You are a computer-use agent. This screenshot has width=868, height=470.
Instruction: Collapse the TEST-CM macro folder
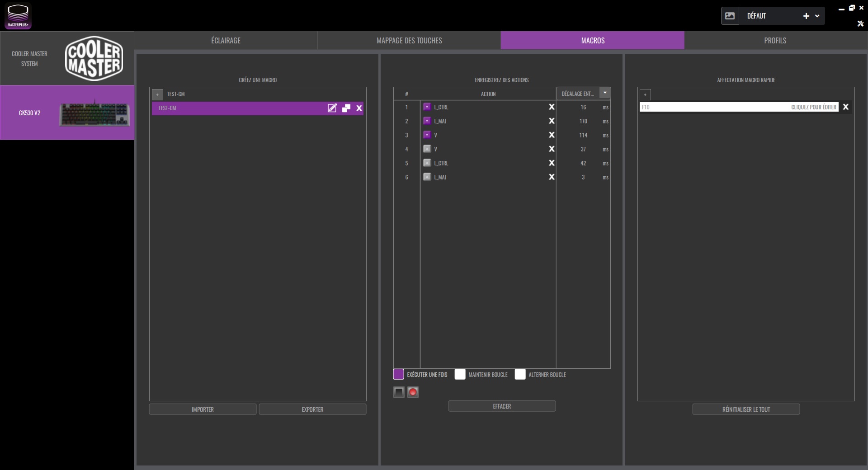tap(157, 94)
